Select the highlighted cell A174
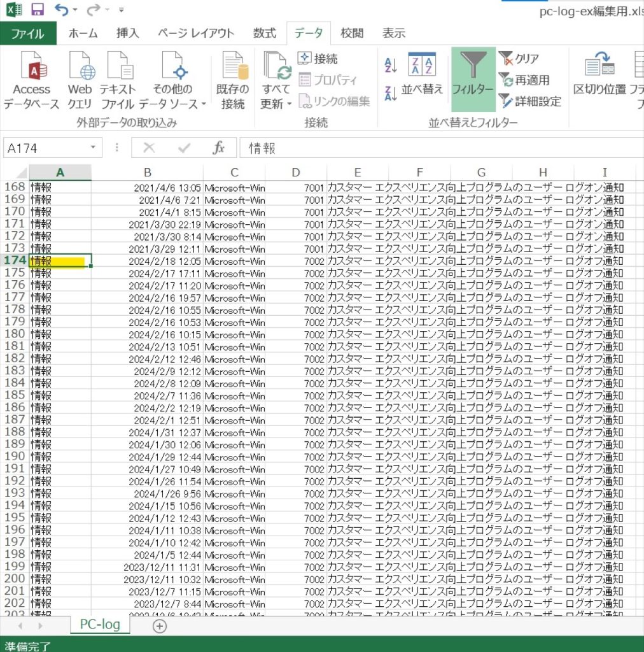The width and height of the screenshot is (644, 652). (x=60, y=261)
